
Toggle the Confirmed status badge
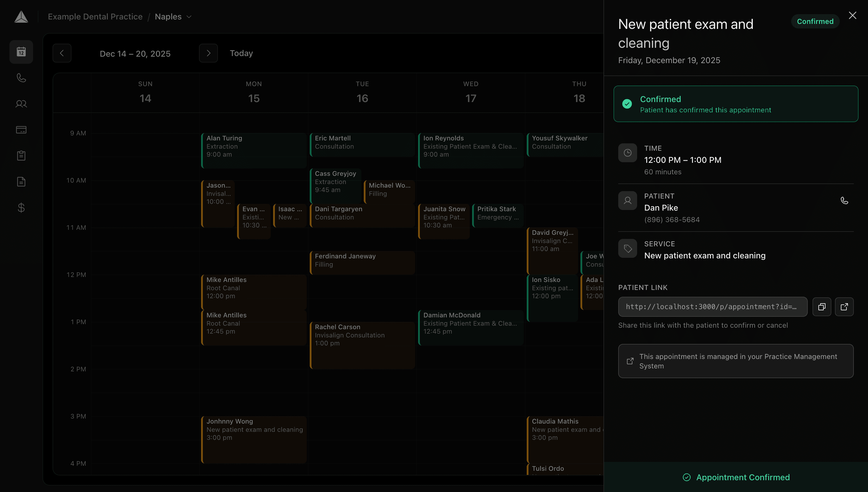point(815,21)
